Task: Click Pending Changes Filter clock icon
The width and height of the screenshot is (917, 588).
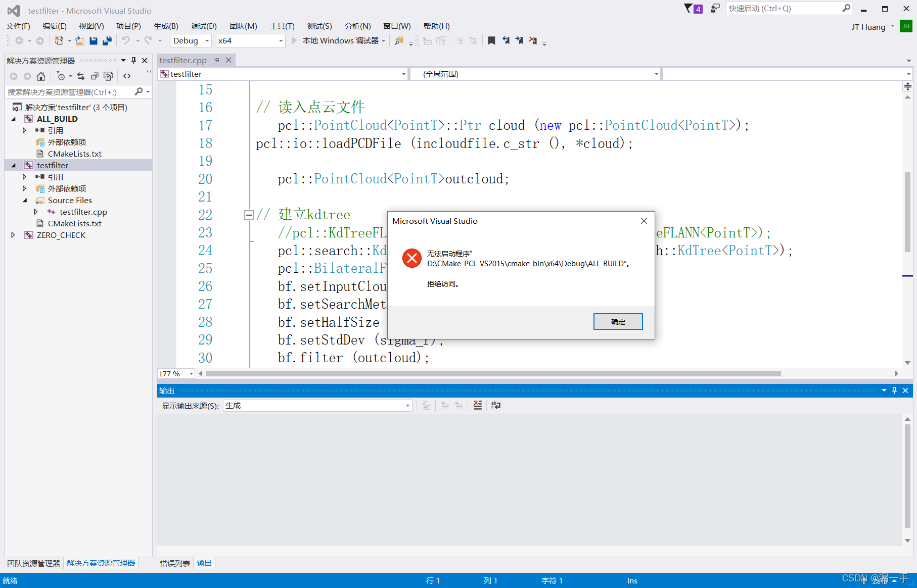Action: (x=61, y=76)
